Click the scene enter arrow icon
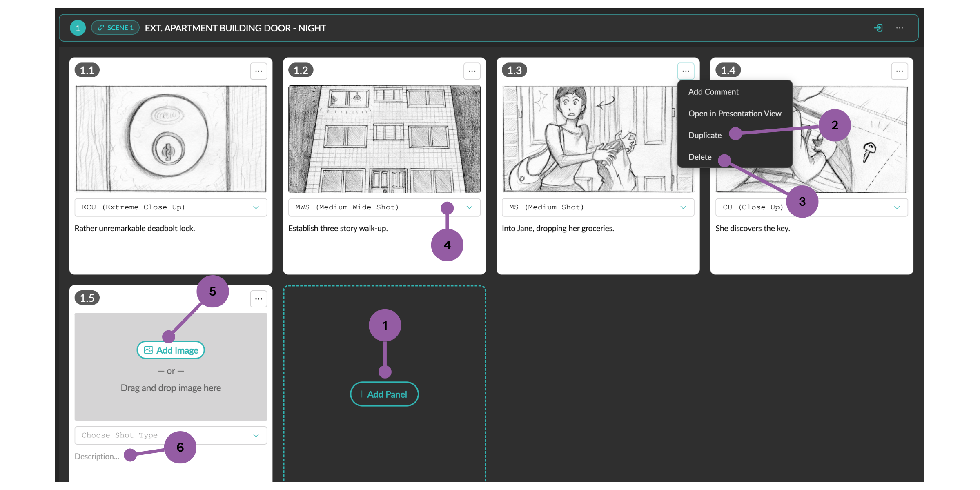Image resolution: width=980 pixels, height=490 pixels. click(x=878, y=28)
